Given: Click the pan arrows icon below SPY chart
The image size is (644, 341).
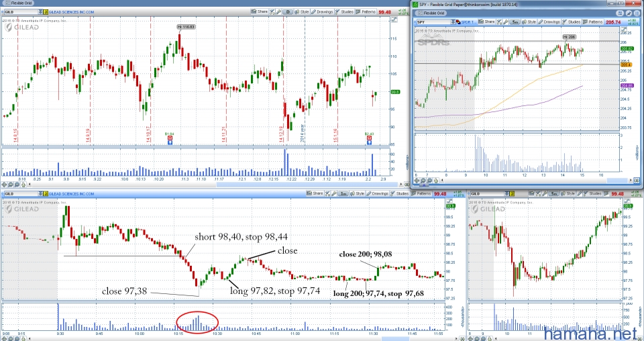Looking at the screenshot, I should click(x=417, y=180).
